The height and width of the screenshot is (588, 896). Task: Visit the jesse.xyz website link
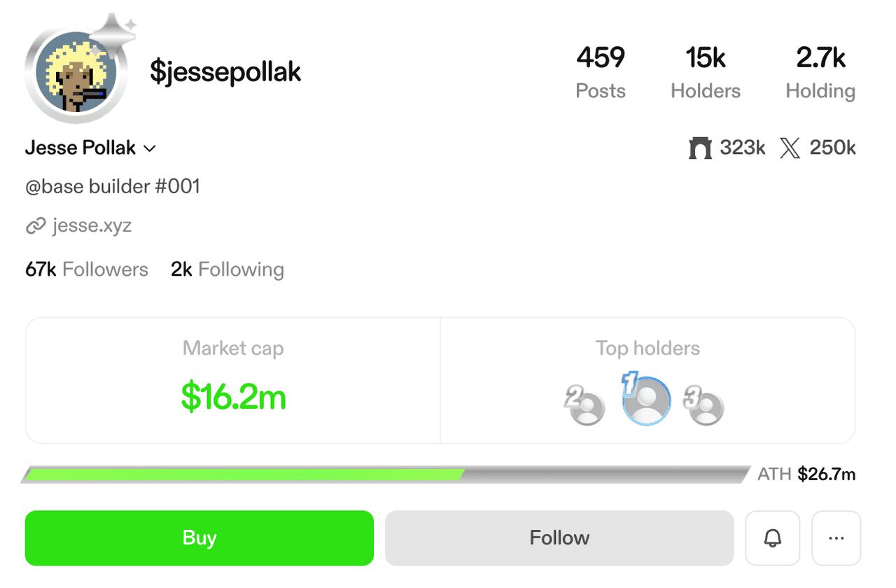92,225
